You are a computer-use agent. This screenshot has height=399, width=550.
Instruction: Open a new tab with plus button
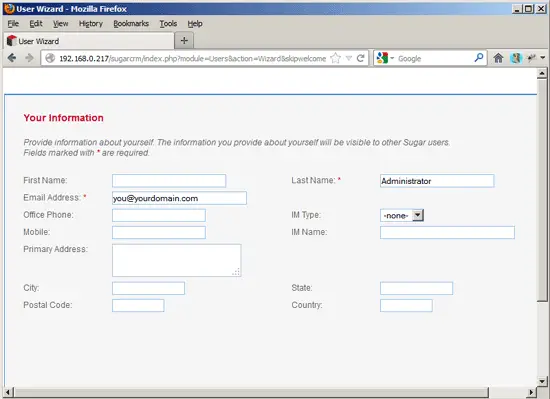coord(184,41)
